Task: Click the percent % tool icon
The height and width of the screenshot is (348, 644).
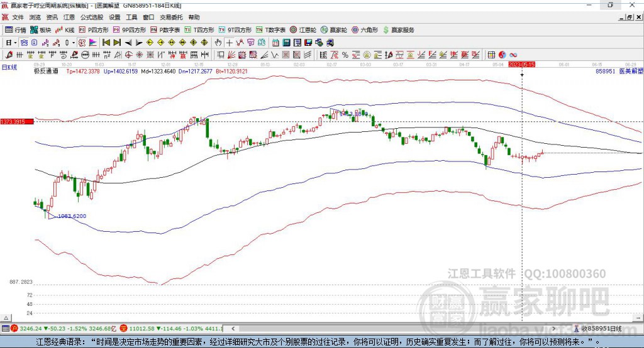Action: click(345, 55)
